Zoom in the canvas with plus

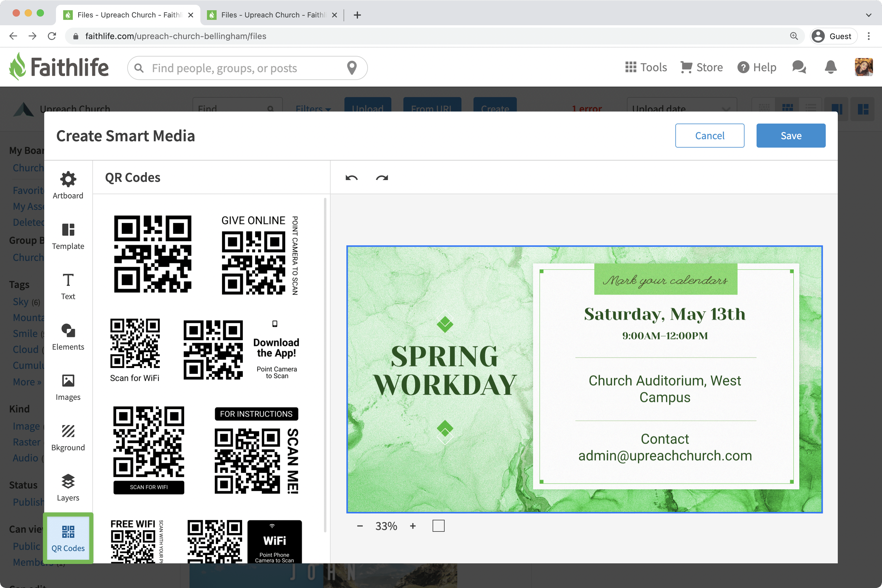point(413,526)
